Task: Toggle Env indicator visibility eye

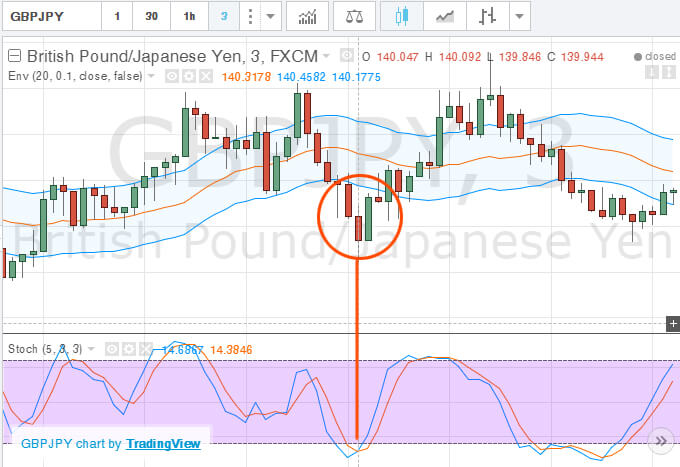Action: (x=172, y=77)
